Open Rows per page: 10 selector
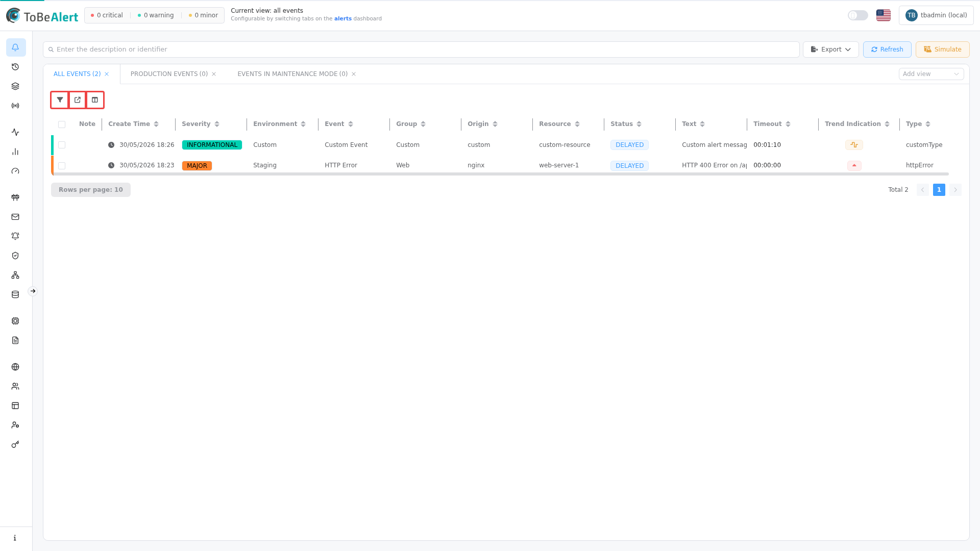This screenshot has height=551, width=980. pos(91,190)
